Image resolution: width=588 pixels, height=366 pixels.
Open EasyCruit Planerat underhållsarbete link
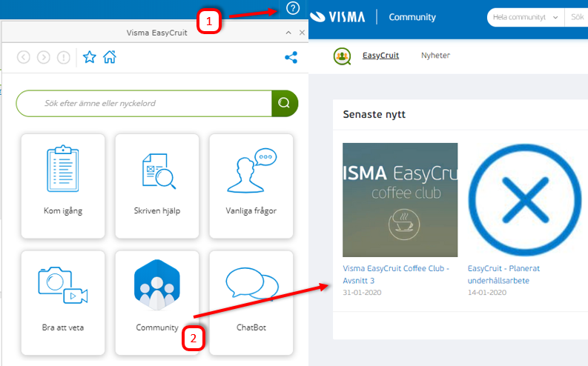click(503, 274)
